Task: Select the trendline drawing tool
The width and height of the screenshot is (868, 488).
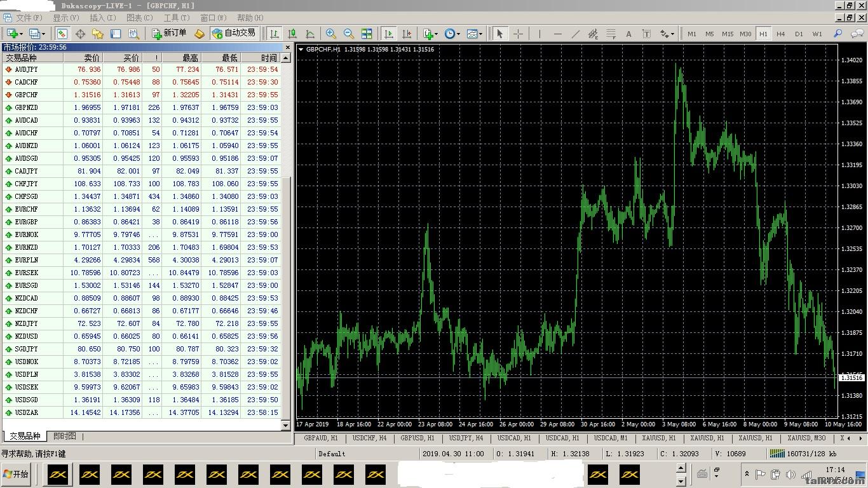Action: pyautogui.click(x=575, y=34)
